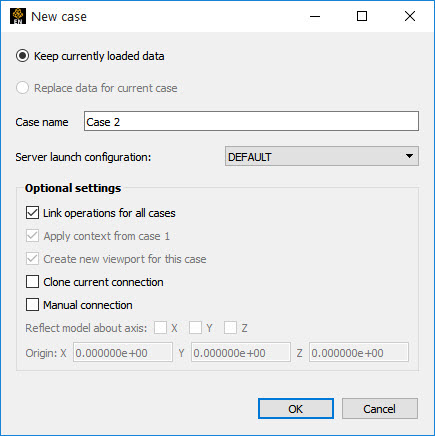This screenshot has width=435, height=436.
Task: Click the Origin X value field
Action: tap(123, 353)
